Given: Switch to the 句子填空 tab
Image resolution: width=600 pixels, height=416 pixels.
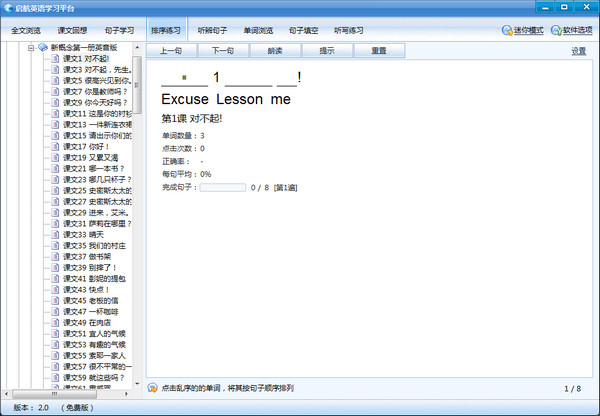Looking at the screenshot, I should click(303, 30).
